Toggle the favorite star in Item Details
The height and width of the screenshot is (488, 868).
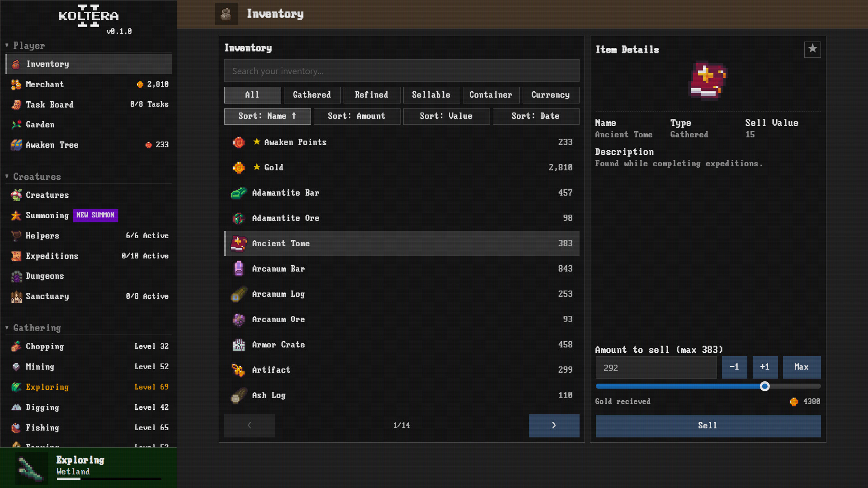(x=812, y=50)
